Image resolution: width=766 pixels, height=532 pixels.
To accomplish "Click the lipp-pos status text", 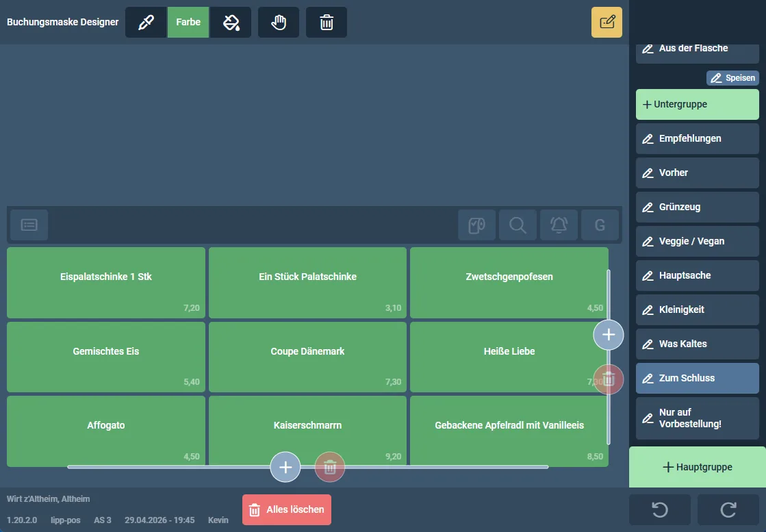I will coord(66,520).
